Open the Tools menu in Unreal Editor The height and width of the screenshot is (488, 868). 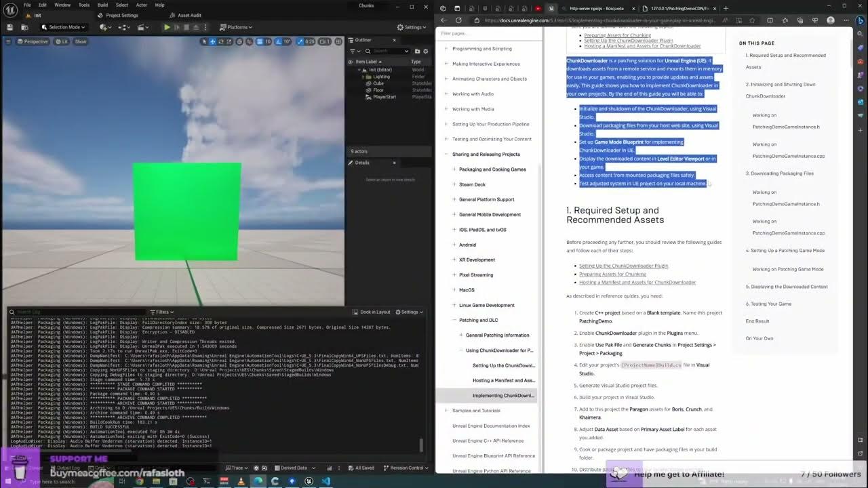click(x=84, y=5)
